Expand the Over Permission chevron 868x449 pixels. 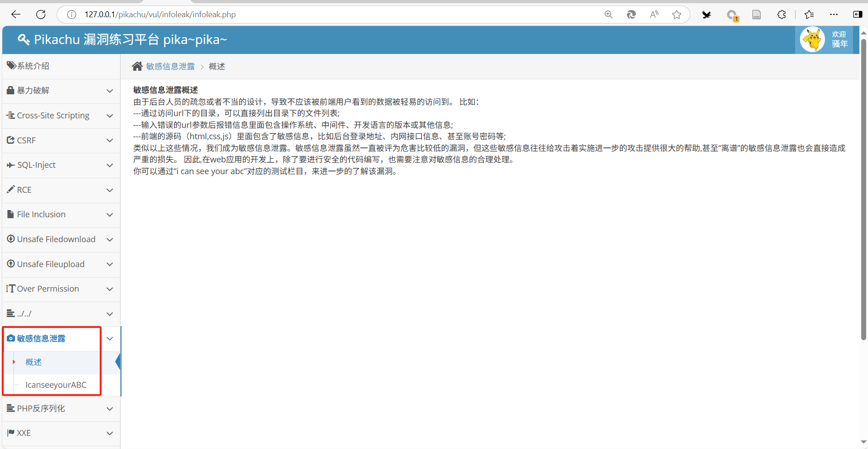[x=110, y=289]
